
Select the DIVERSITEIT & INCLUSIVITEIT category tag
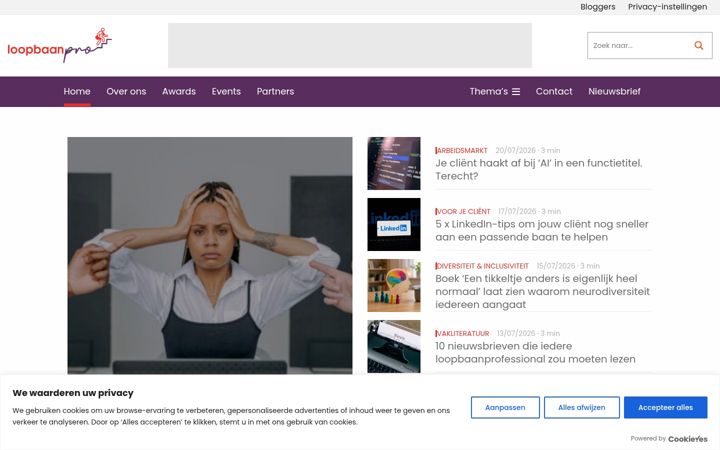click(x=482, y=266)
